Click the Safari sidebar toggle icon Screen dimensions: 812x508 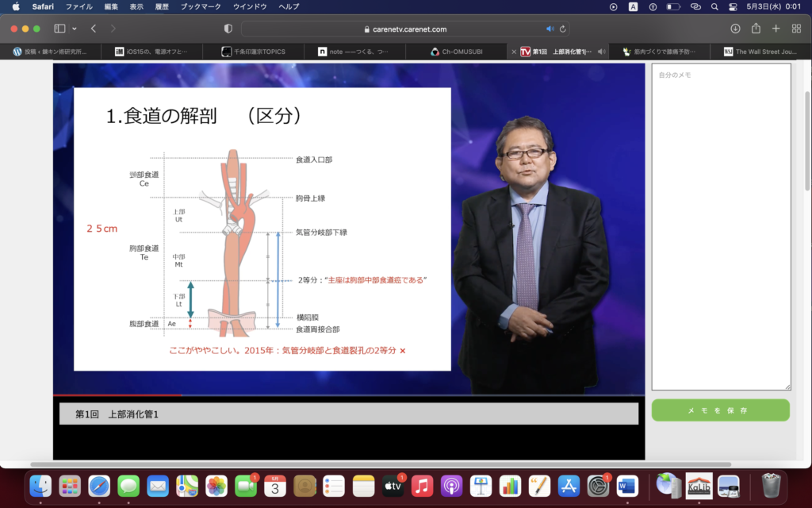coord(59,29)
